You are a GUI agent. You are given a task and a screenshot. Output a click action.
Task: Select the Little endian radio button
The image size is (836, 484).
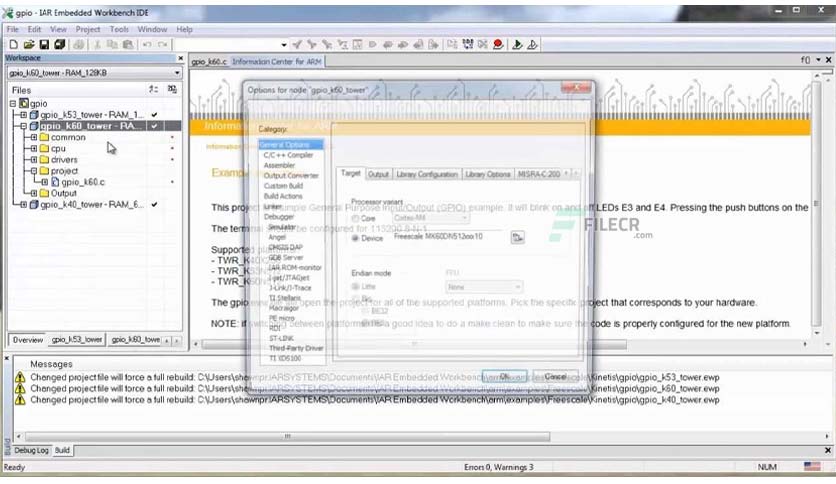355,287
